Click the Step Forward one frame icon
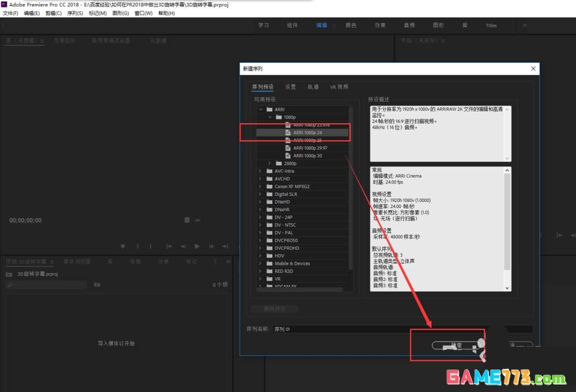The width and height of the screenshot is (576, 392). [211, 246]
